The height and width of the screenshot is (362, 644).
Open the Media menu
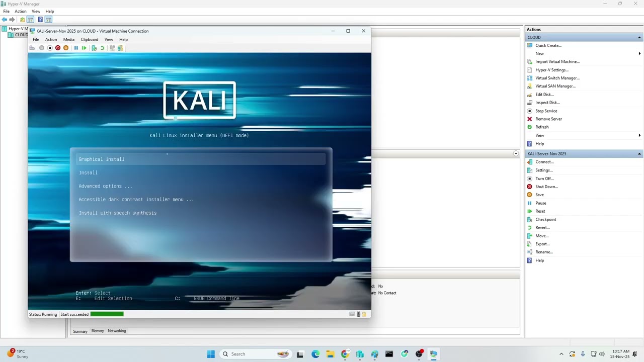tap(69, 39)
